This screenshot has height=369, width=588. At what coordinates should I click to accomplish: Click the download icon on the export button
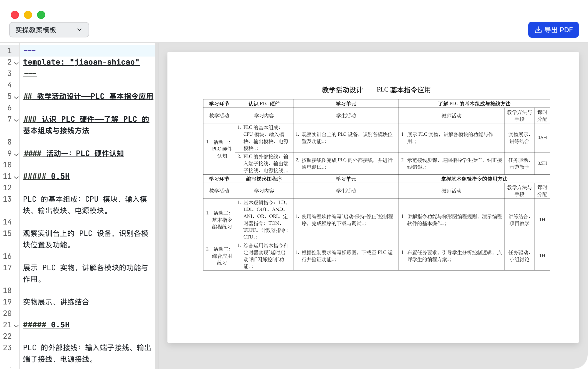pos(538,29)
